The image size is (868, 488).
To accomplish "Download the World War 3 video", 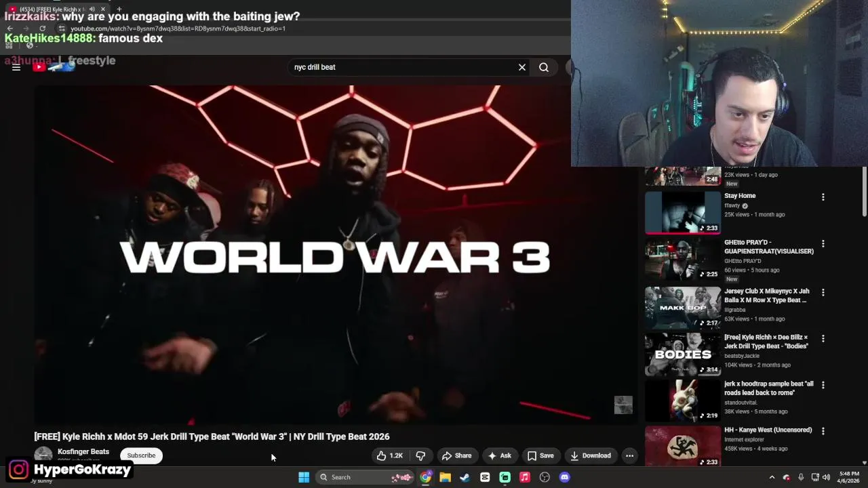I will pyautogui.click(x=591, y=455).
